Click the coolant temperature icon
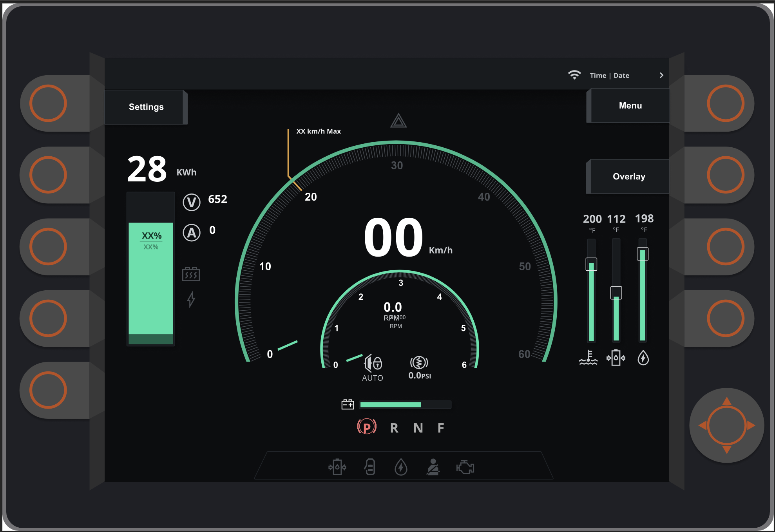 click(x=588, y=358)
